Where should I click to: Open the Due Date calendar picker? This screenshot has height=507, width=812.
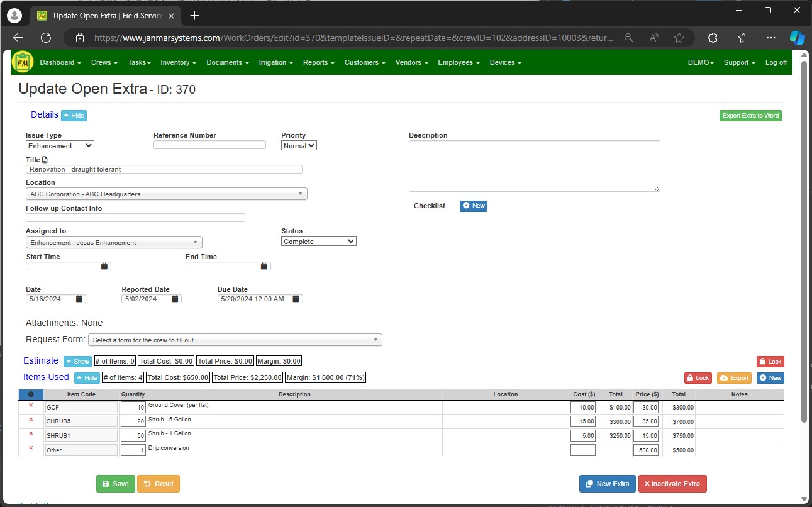point(296,298)
